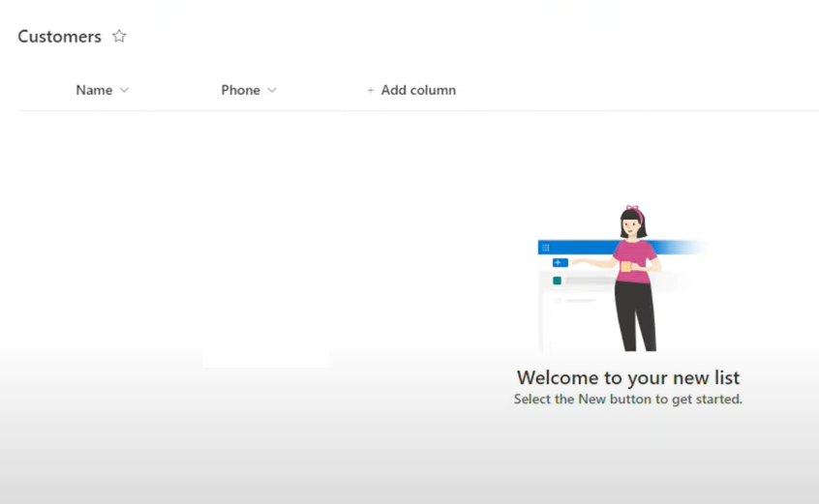Click 'Select the New button to get started' text
The height and width of the screenshot is (504, 819).
[x=628, y=400]
